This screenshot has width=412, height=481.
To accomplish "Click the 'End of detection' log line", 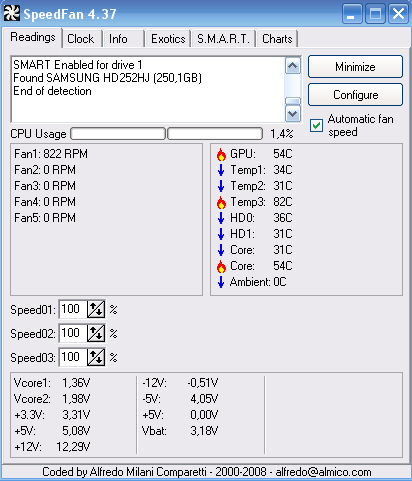I will 52,91.
